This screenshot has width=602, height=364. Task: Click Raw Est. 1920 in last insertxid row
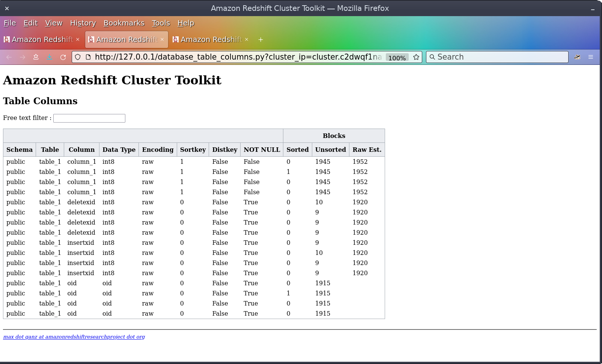(360, 273)
